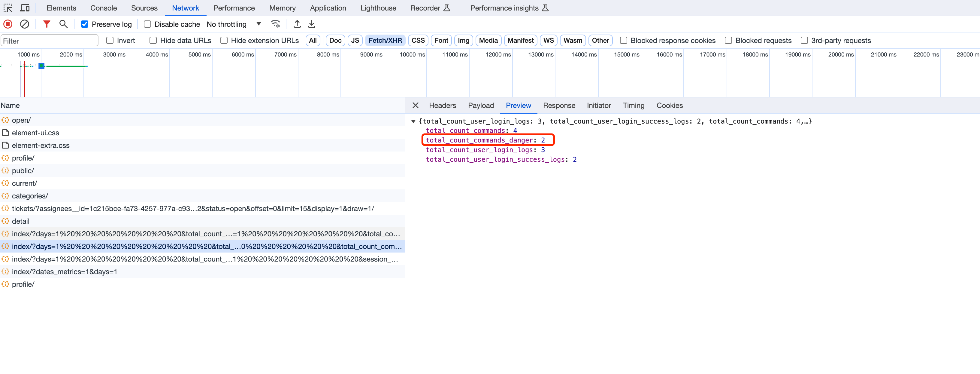Image resolution: width=980 pixels, height=374 pixels.
Task: Select the open/ request row
Action: point(21,120)
